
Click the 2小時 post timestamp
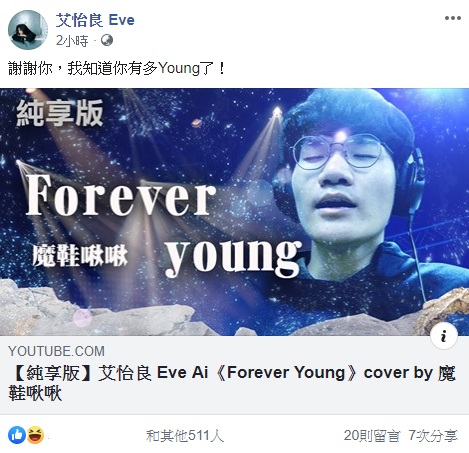point(72,41)
